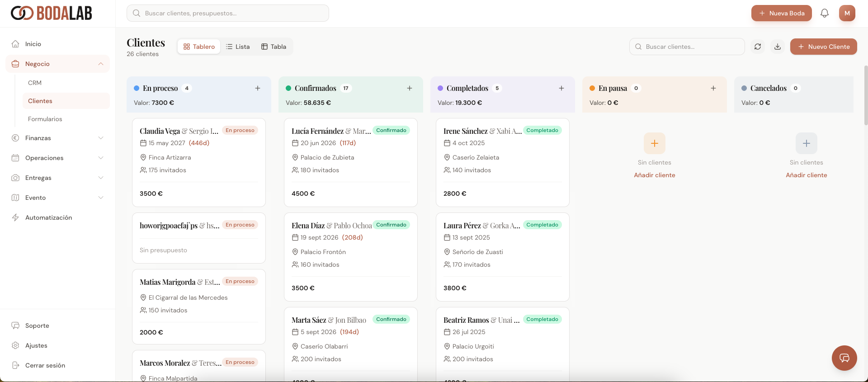The height and width of the screenshot is (382, 868).
Task: Click the Nuevo Cliente button
Action: 823,47
